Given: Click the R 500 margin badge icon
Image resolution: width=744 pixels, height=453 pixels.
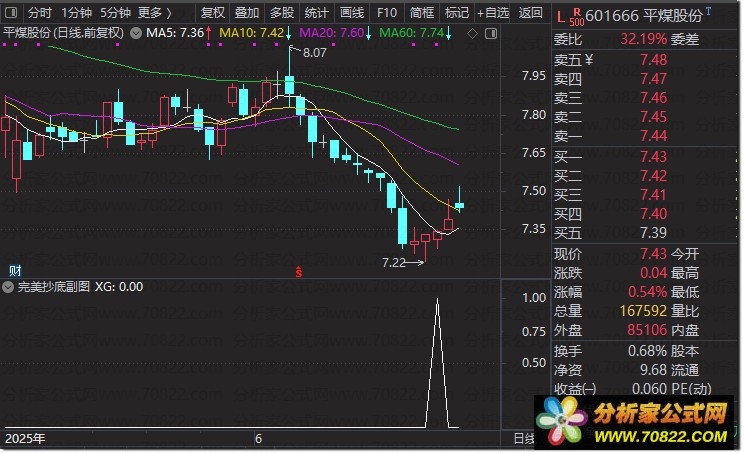Looking at the screenshot, I should click(577, 17).
